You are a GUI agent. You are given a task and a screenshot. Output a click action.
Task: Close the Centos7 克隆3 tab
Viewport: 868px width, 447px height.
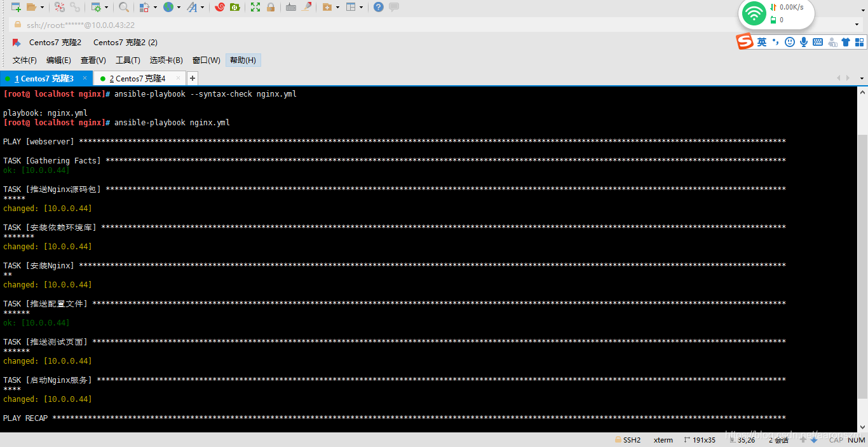(85, 78)
